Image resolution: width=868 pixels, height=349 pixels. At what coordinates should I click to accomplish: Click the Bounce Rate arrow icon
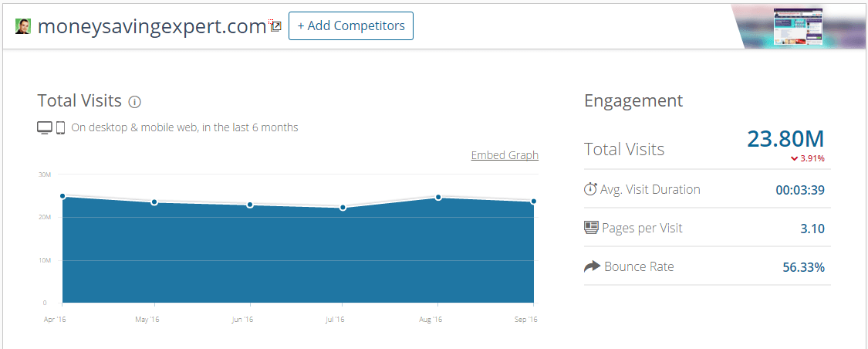click(593, 267)
